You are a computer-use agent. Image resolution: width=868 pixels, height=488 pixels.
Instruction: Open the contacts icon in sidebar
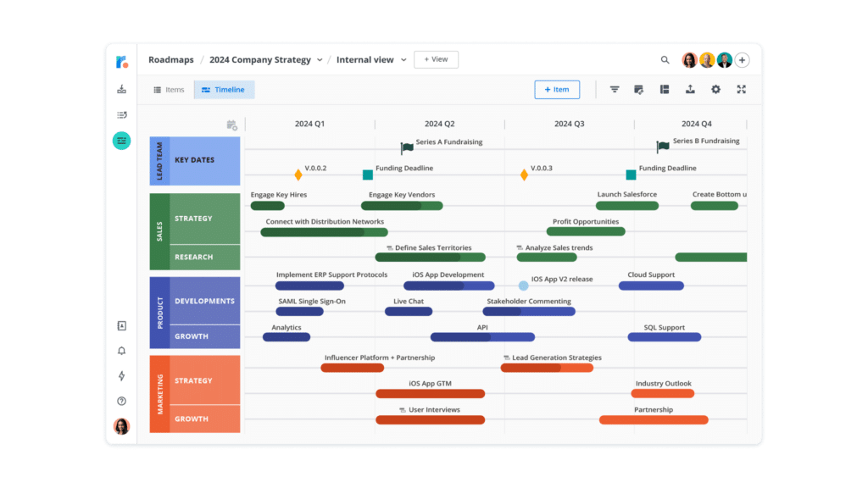122,326
